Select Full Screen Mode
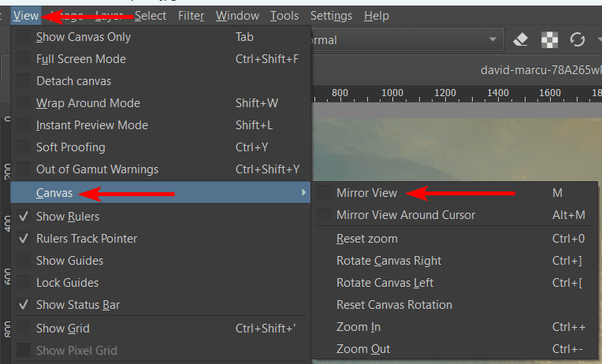 coord(80,59)
